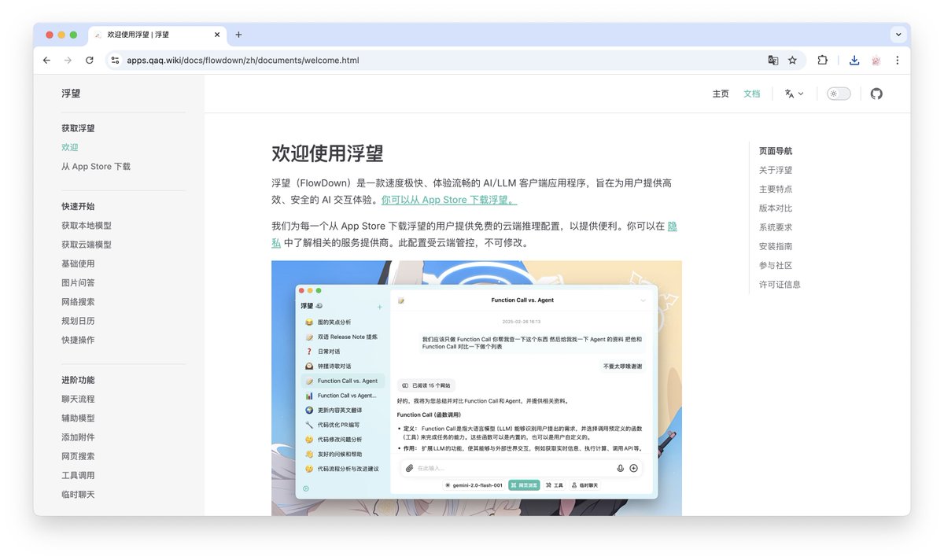This screenshot has width=944, height=560.
Task: Open 临时聊天 sidebar page
Action: pyautogui.click(x=78, y=495)
